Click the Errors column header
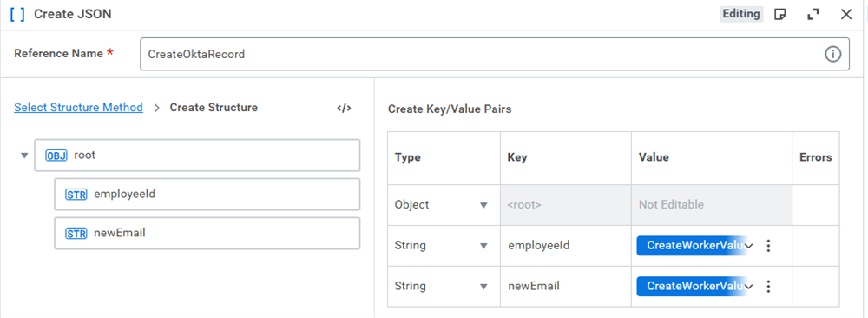Screen dimensions: 868x318 click(x=815, y=157)
